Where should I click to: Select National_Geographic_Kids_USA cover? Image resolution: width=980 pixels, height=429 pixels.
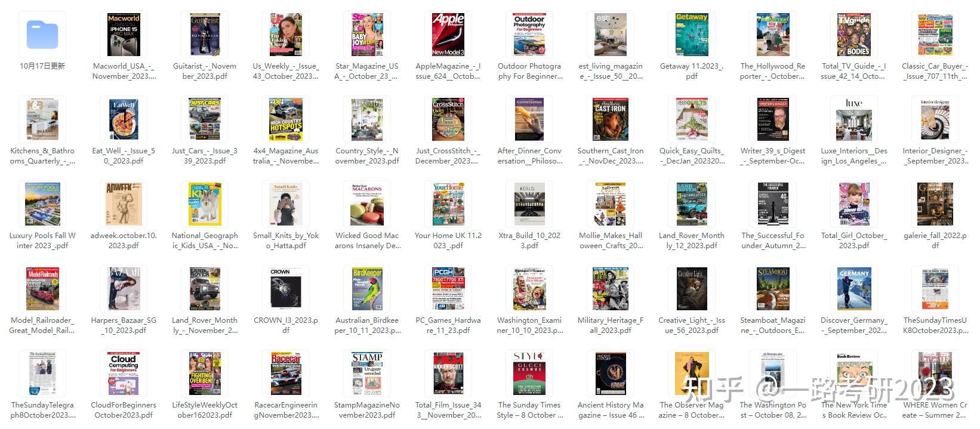[x=205, y=204]
